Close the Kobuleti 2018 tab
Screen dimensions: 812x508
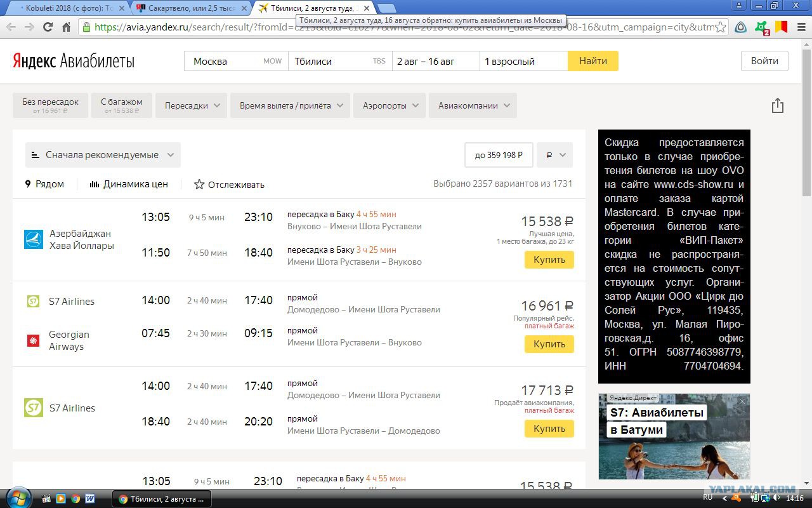click(x=121, y=8)
